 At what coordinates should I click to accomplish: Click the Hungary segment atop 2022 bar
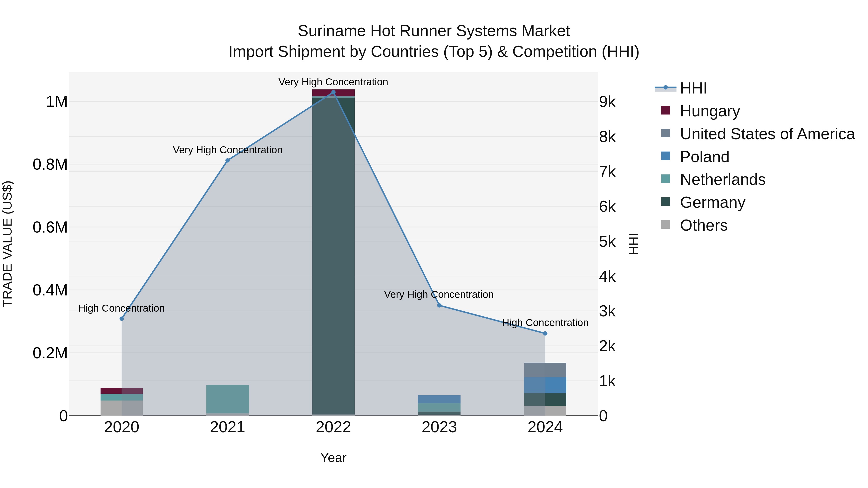[333, 93]
